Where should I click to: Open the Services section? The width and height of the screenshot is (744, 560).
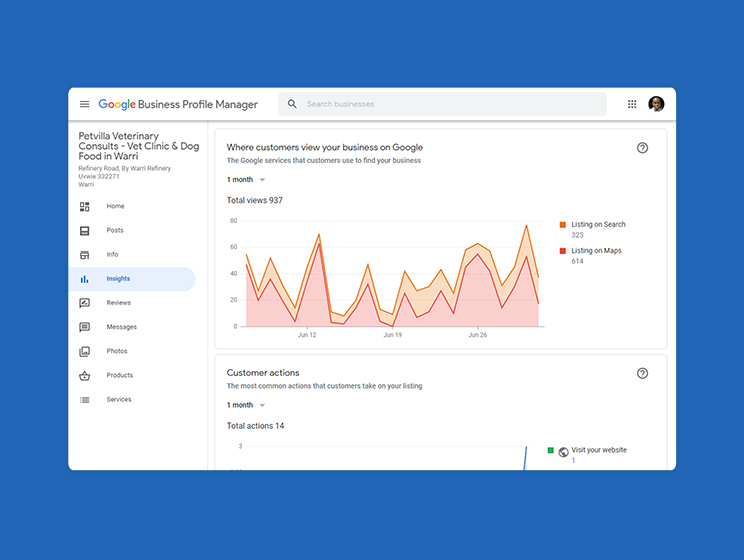(119, 400)
